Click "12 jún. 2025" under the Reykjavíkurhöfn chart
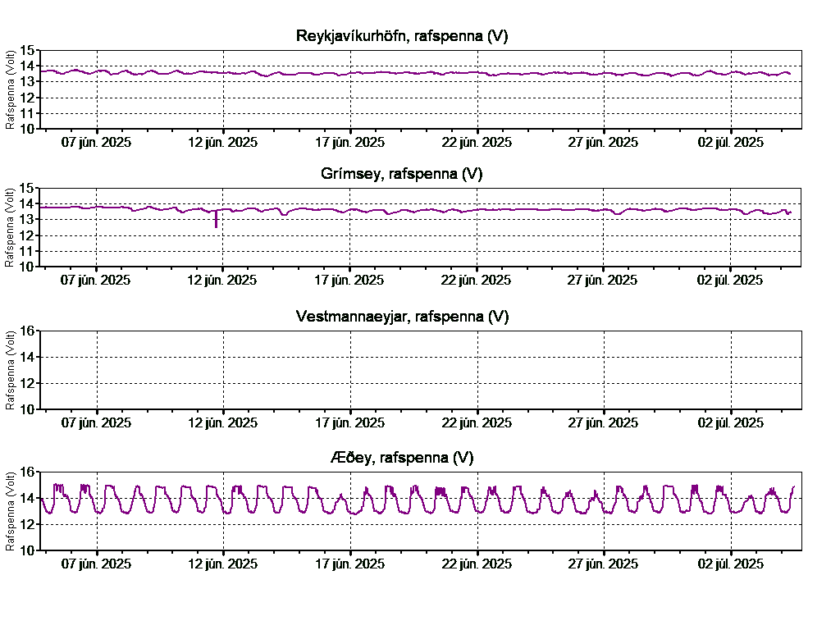This screenshot has height=630, width=840. point(223,143)
